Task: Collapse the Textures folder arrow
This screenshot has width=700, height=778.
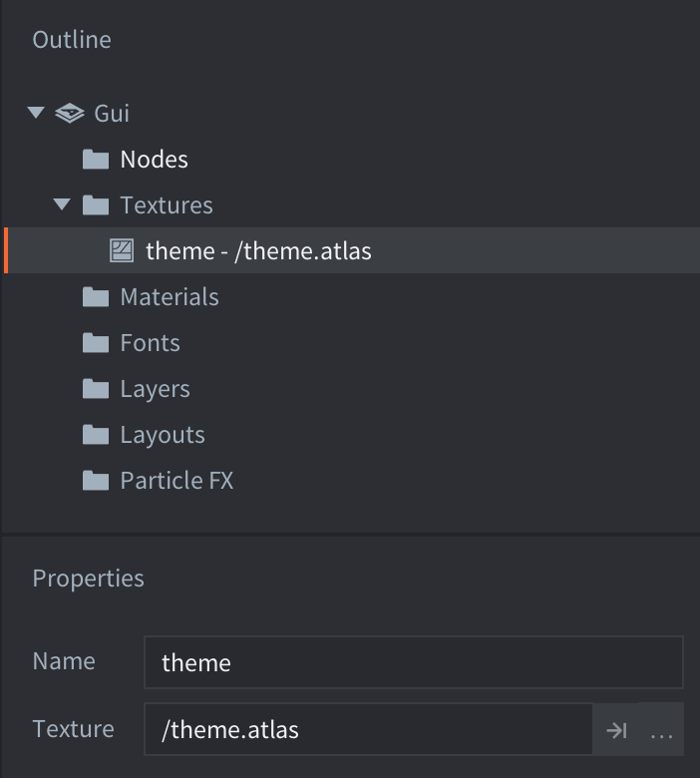Action: (63, 204)
